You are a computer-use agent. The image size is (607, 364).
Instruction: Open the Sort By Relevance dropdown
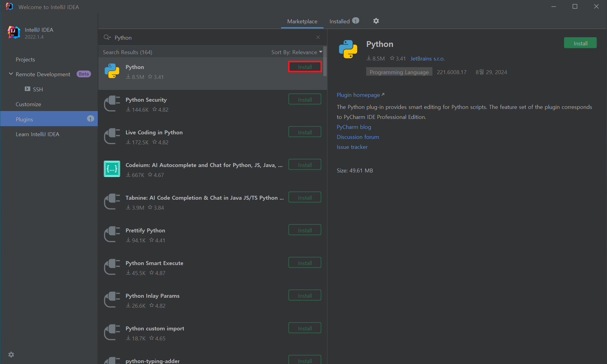[297, 52]
